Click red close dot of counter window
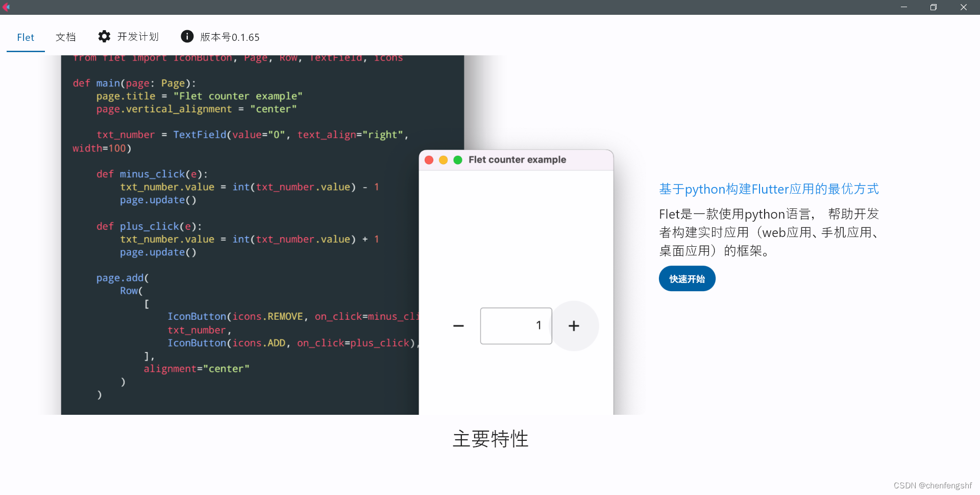Viewport: 980px width, 495px height. [429, 160]
